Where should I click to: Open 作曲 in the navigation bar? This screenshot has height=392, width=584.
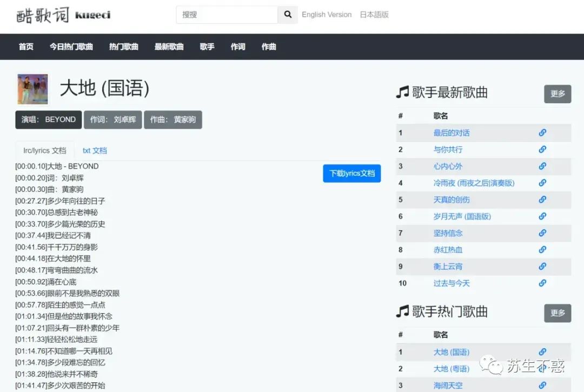point(269,46)
